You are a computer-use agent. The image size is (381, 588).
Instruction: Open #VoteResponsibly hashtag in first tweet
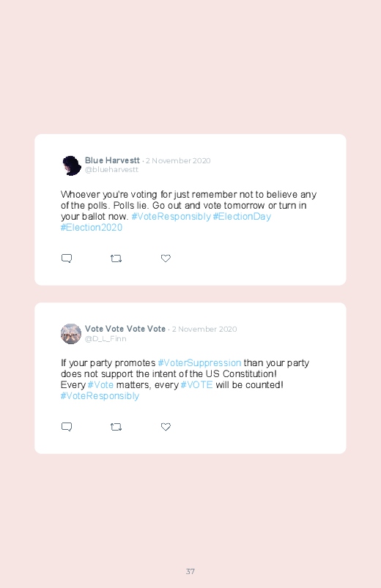(x=171, y=217)
